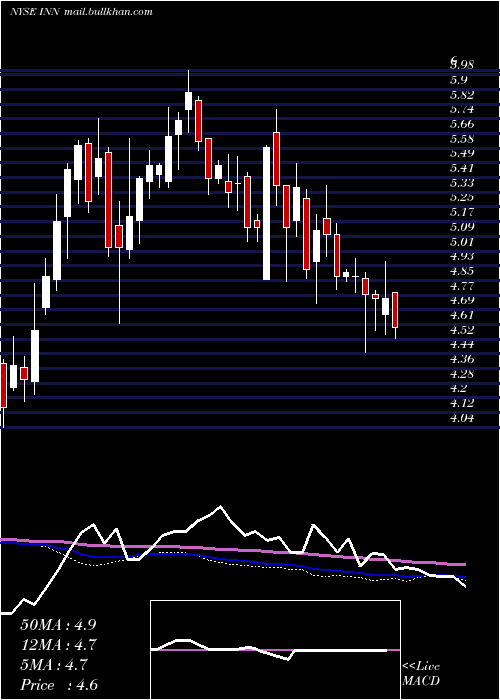
Task: Click the <<Live MACD label
Action: [x=421, y=674]
